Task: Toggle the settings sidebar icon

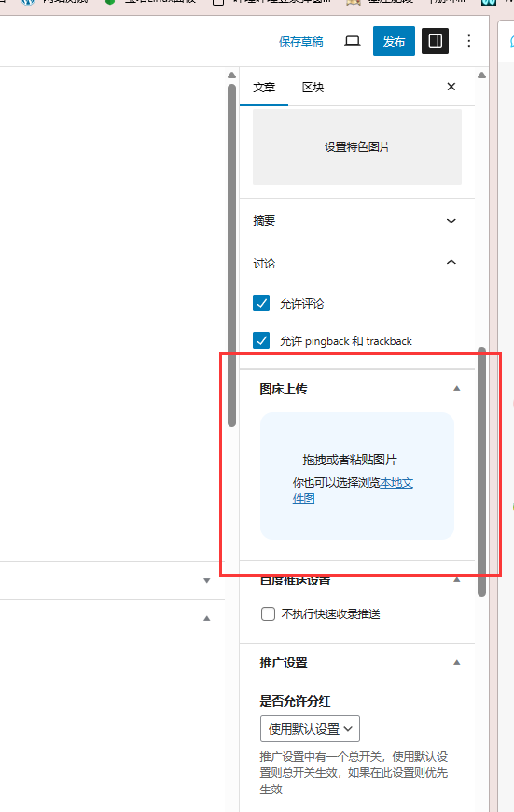Action: pyautogui.click(x=436, y=41)
